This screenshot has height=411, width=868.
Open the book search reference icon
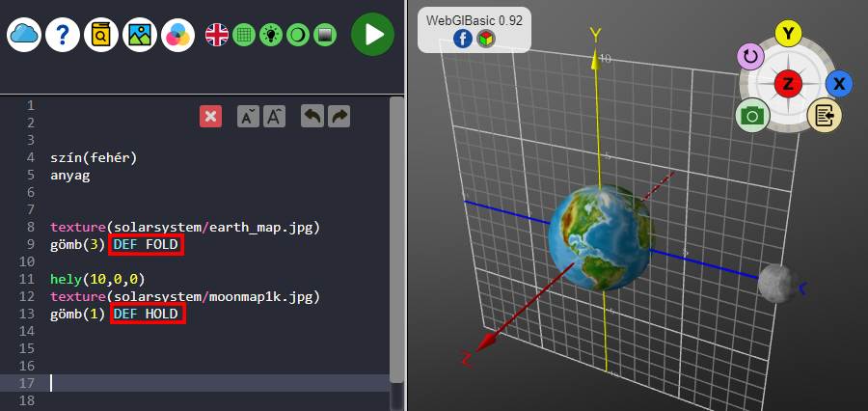click(x=101, y=35)
